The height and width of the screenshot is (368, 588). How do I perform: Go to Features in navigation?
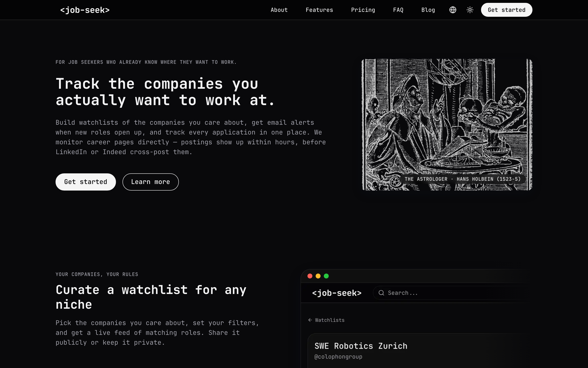tap(319, 10)
